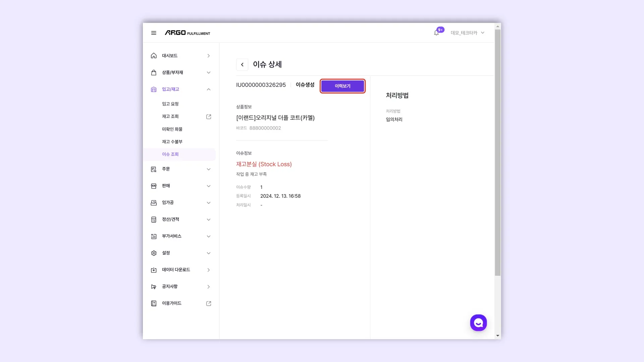Expand the 판매 menu chevron
The image size is (644, 362).
pos(209,186)
